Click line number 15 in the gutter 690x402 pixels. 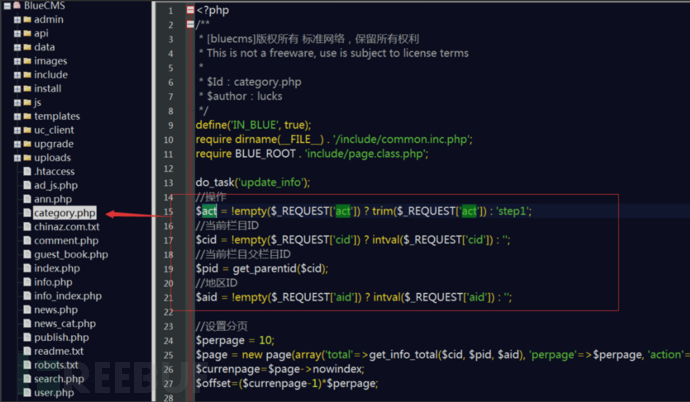click(x=171, y=211)
